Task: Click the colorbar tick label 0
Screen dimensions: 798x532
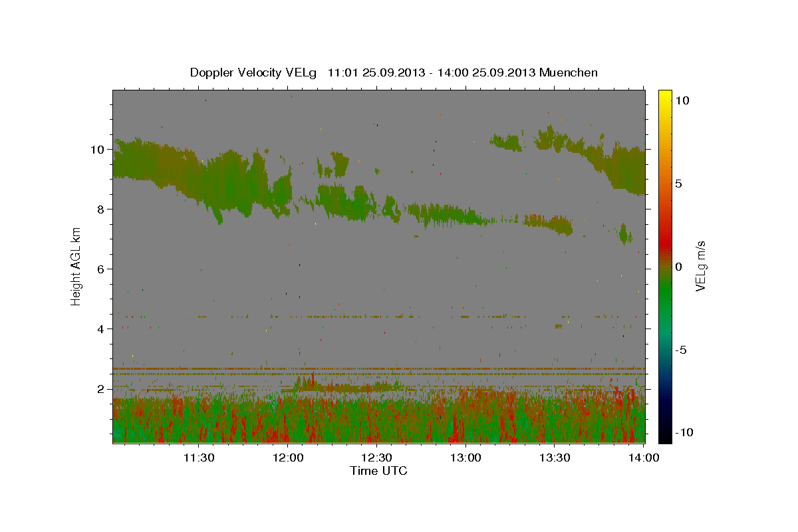Action: pyautogui.click(x=678, y=267)
